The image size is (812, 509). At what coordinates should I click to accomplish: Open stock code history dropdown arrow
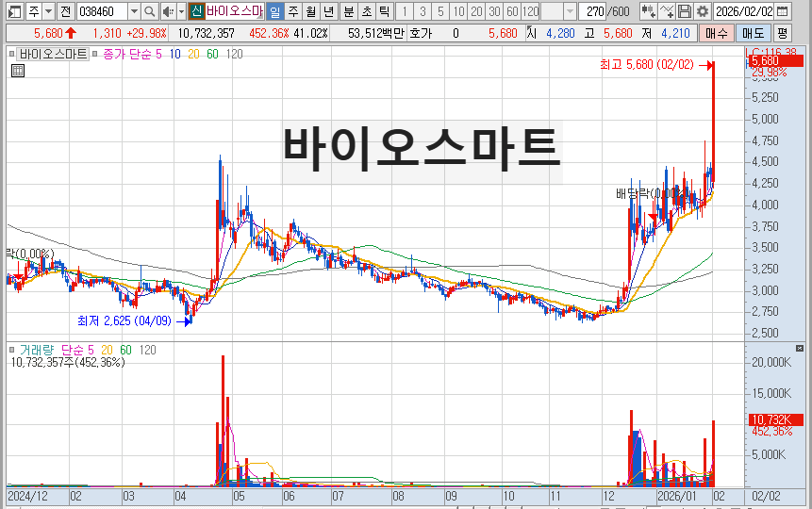coord(134,11)
